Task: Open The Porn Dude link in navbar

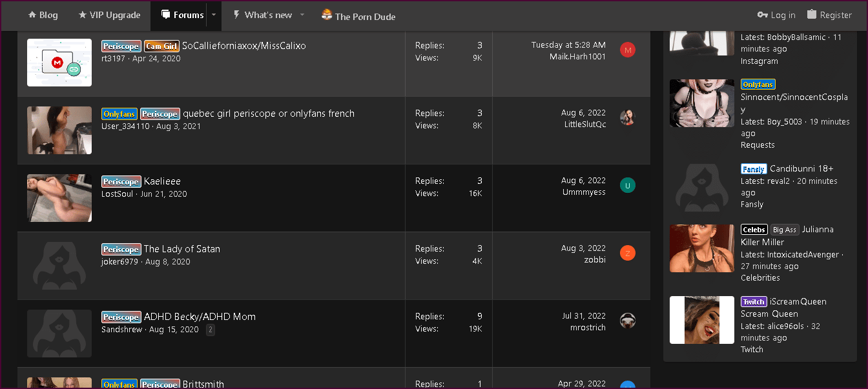Action: (358, 16)
